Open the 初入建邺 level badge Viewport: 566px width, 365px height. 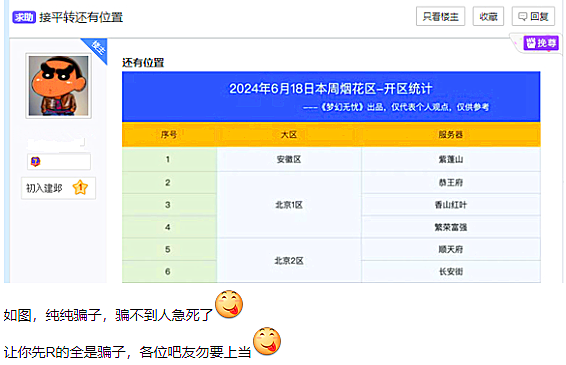click(58, 188)
